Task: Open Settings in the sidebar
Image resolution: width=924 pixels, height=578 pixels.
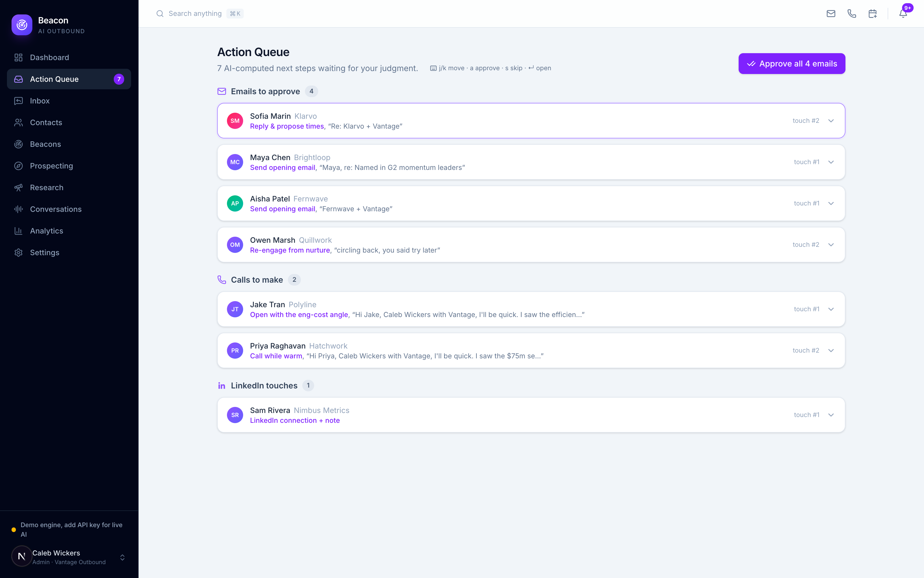Action: pos(69,253)
